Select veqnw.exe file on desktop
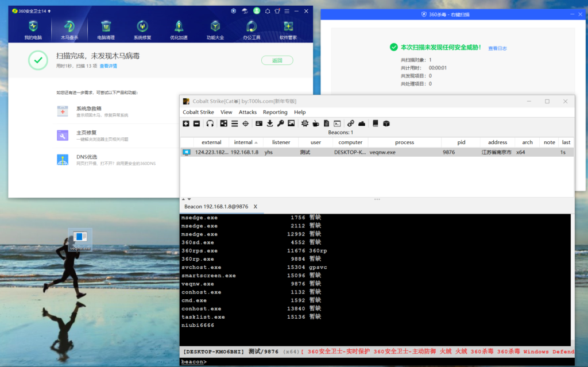Viewport: 588px width, 367px height. tap(80, 241)
